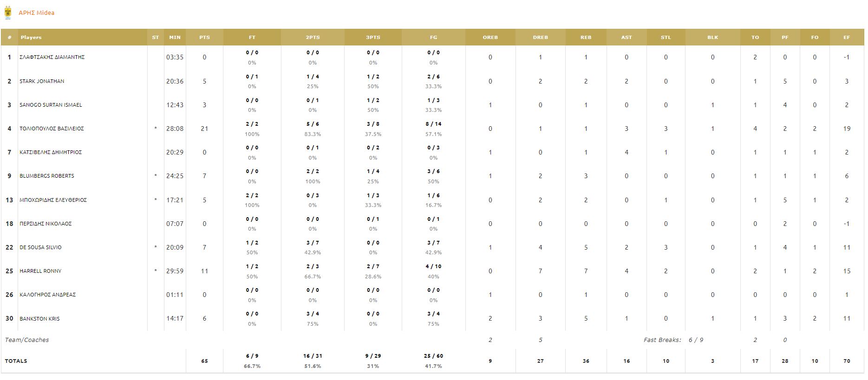Select player ΤΟΛΙΟΠΟΥΛΟΣ ΒΑΣΙΛΕΙΟΣ
868x380 pixels.
click(x=52, y=129)
